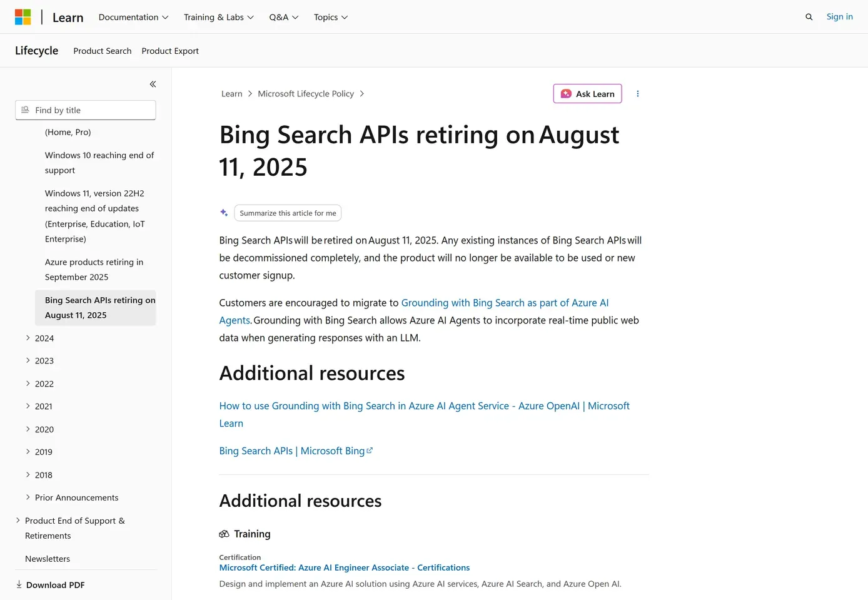This screenshot has width=868, height=600.
Task: Open the Product Export tab
Action: click(x=170, y=51)
